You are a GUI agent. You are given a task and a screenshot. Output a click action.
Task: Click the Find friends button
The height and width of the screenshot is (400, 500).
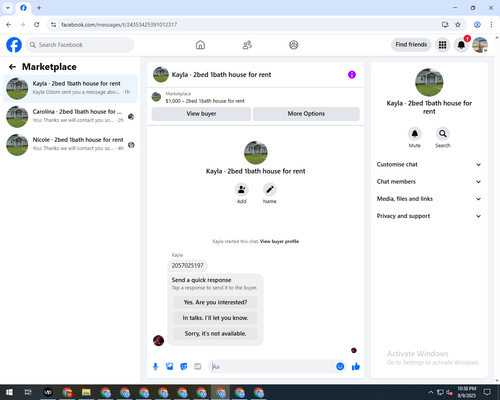pyautogui.click(x=411, y=45)
